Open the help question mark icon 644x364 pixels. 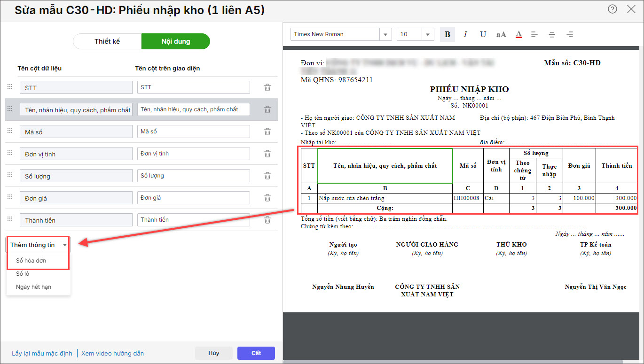click(x=612, y=9)
